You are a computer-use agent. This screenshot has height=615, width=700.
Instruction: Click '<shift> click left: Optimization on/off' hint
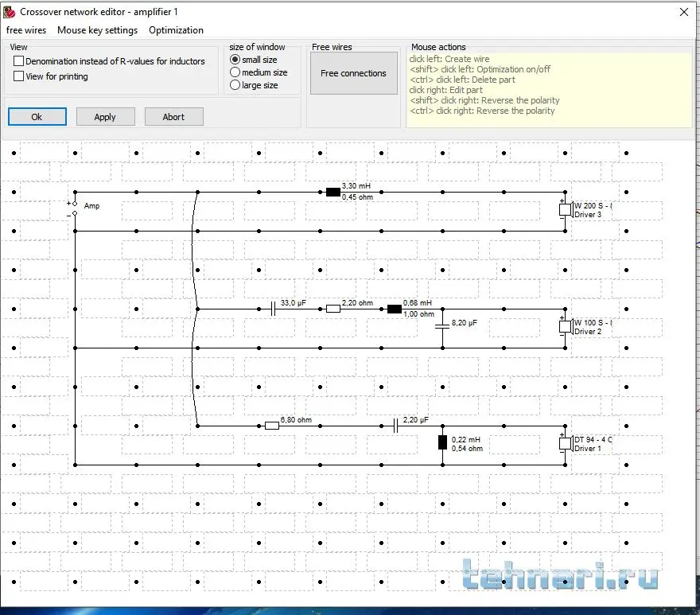click(480, 69)
